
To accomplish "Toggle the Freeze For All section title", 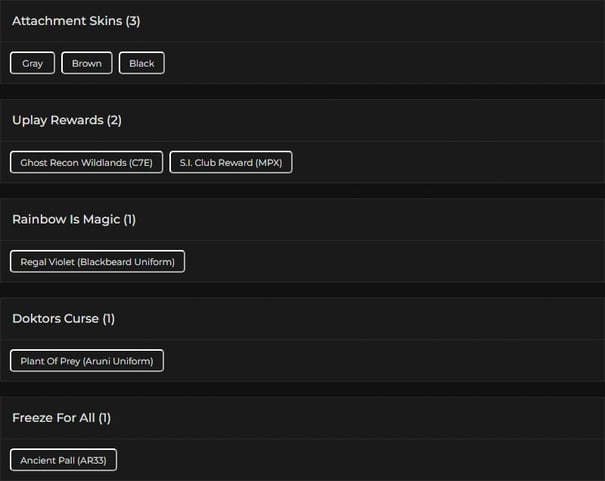I will (x=53, y=417).
